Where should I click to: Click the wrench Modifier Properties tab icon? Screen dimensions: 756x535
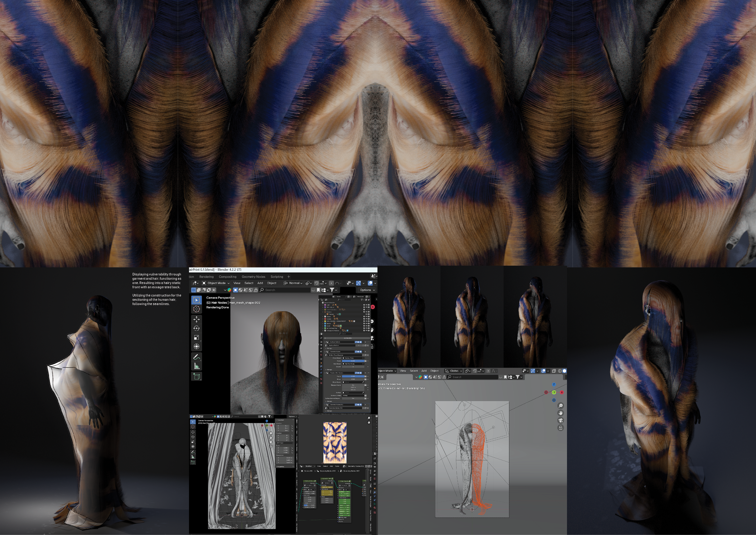pos(321,366)
